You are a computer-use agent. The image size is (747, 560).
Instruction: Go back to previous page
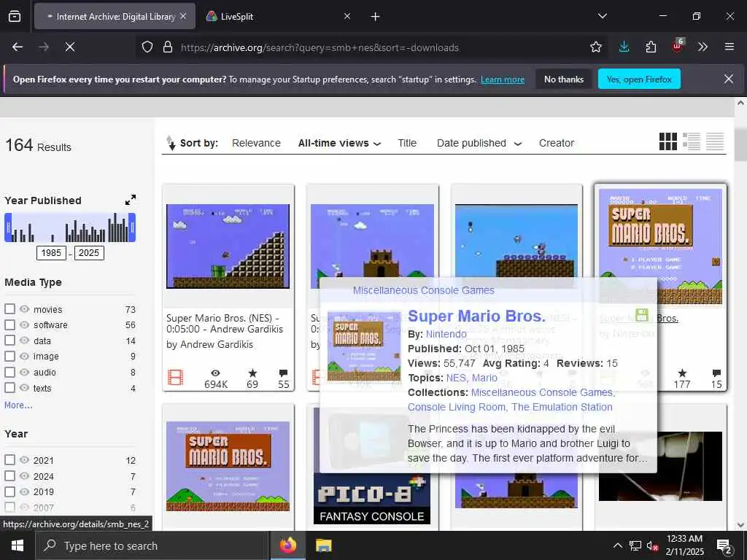18,47
